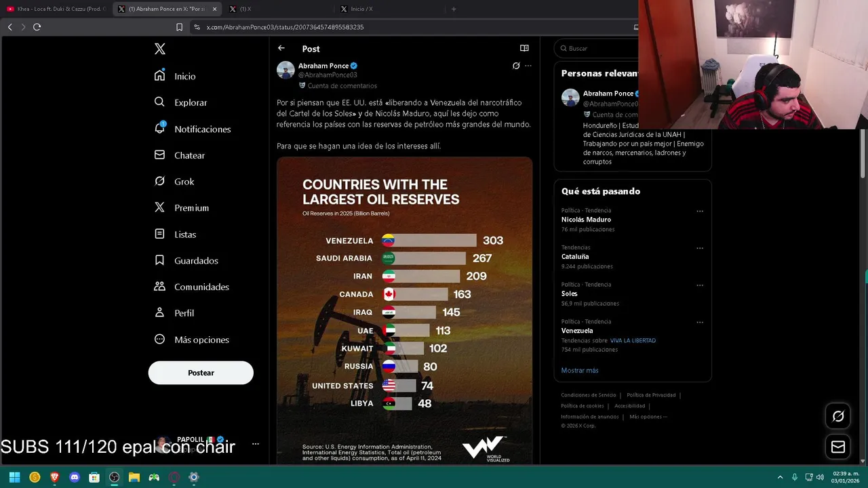Open floating Grok button
Viewport: 868px width, 488px height.
tap(838, 416)
